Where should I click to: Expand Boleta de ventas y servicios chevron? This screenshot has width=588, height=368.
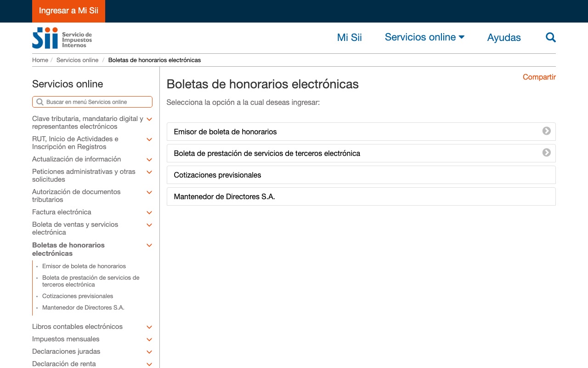pos(149,225)
